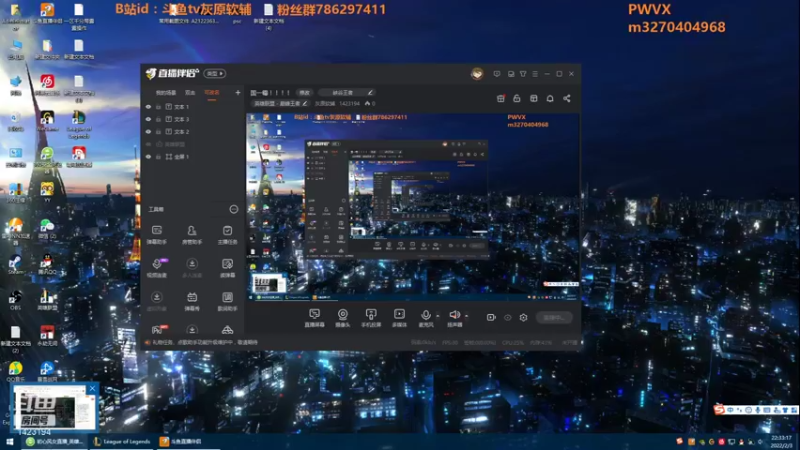
Task: Open the gift box icon above preview
Action: (501, 98)
